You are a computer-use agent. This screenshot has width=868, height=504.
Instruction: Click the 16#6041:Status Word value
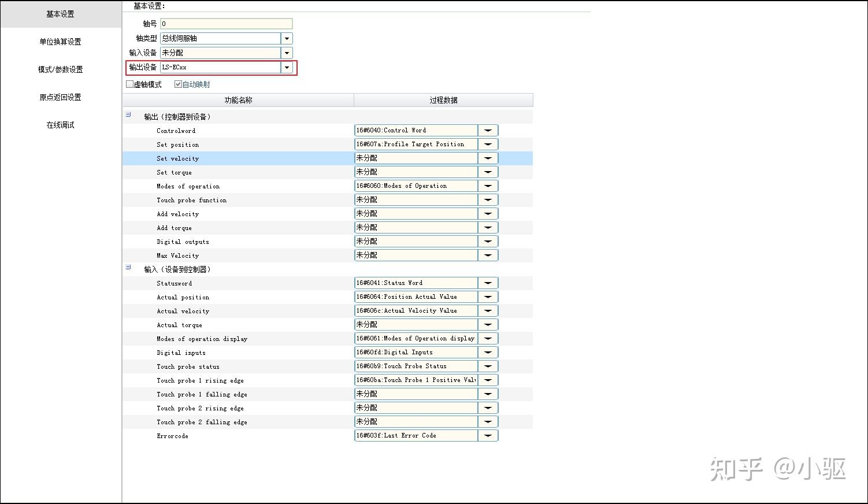click(416, 283)
